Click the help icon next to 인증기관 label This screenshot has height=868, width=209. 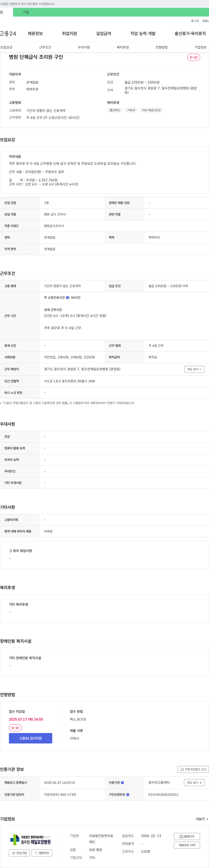click(x=122, y=782)
